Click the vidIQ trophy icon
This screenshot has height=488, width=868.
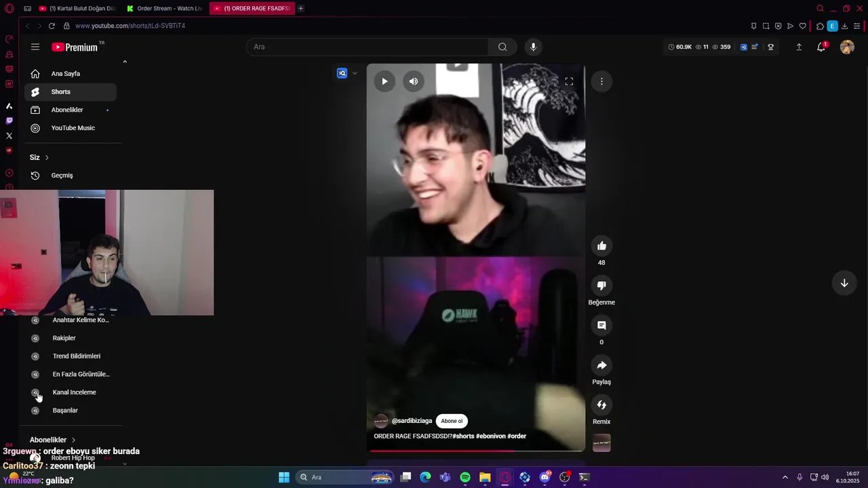[x=770, y=47]
